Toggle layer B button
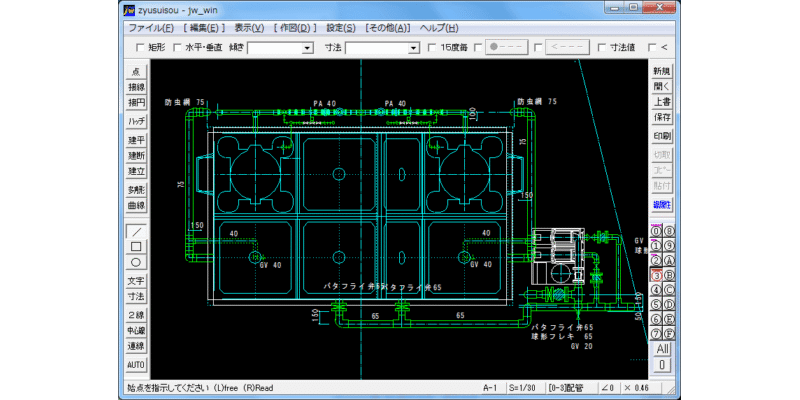The height and width of the screenshot is (400, 800). (x=669, y=275)
